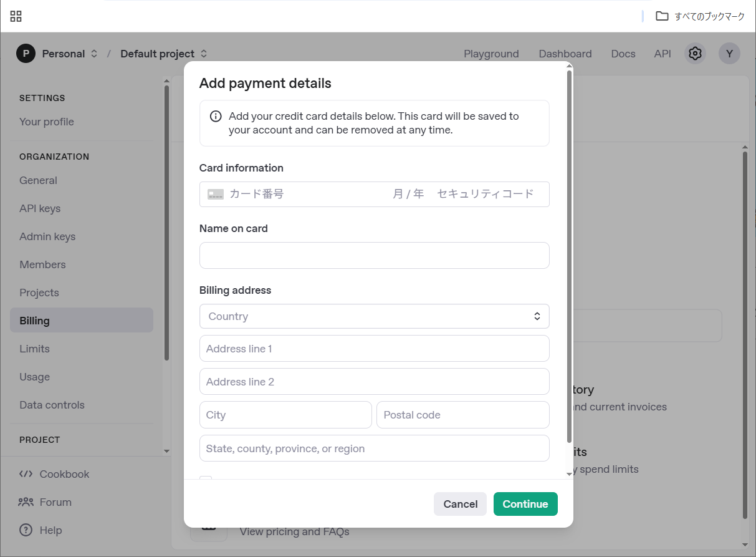Click the Help question mark icon
This screenshot has height=557, width=756.
tap(26, 530)
